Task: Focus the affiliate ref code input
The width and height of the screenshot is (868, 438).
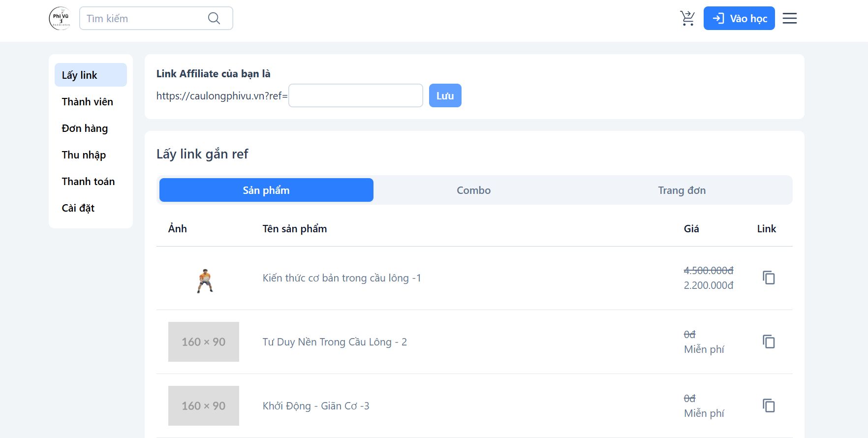Action: point(355,96)
